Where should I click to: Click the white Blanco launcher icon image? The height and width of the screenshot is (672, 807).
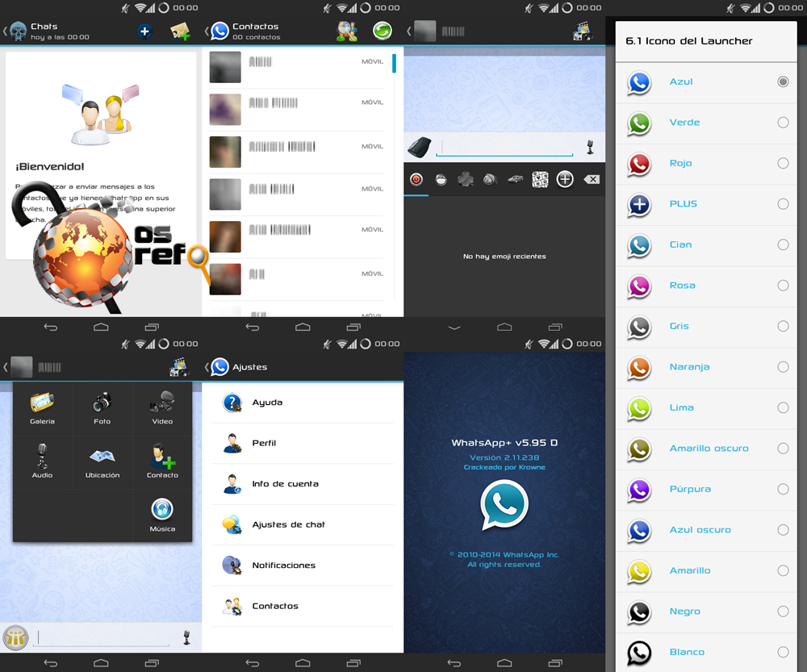(x=639, y=653)
